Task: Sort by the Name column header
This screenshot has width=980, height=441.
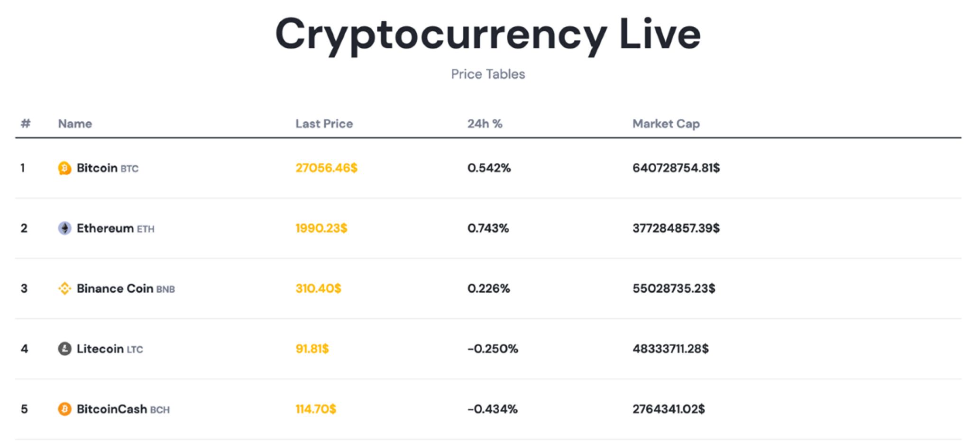Action: [x=75, y=124]
